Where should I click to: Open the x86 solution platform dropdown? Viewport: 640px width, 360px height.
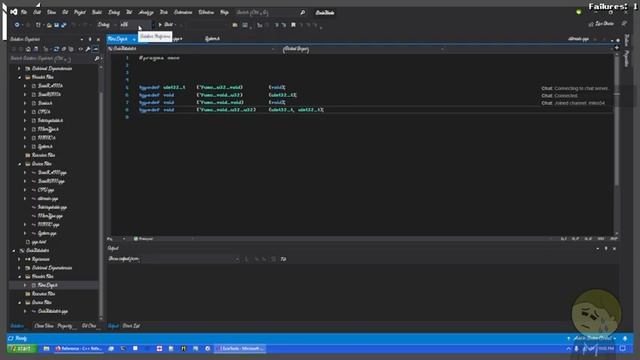(x=136, y=25)
